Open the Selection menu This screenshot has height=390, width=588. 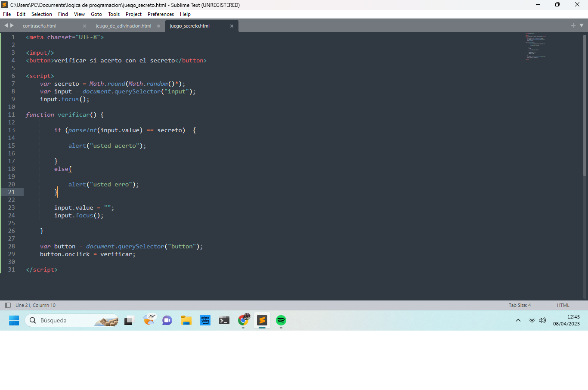pyautogui.click(x=42, y=14)
